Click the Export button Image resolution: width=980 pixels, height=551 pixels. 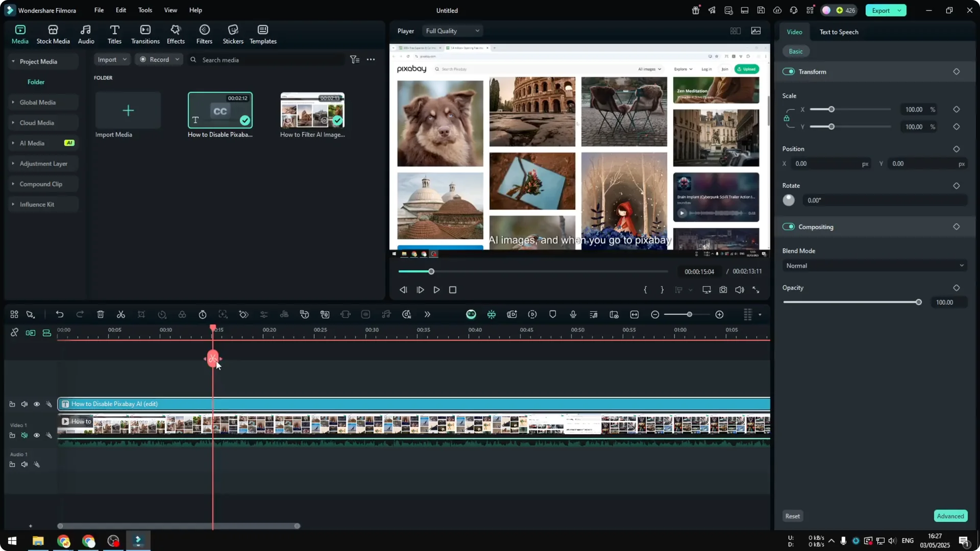click(881, 10)
